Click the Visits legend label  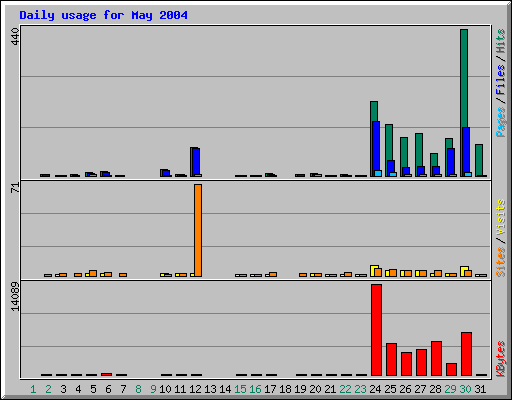tap(500, 218)
